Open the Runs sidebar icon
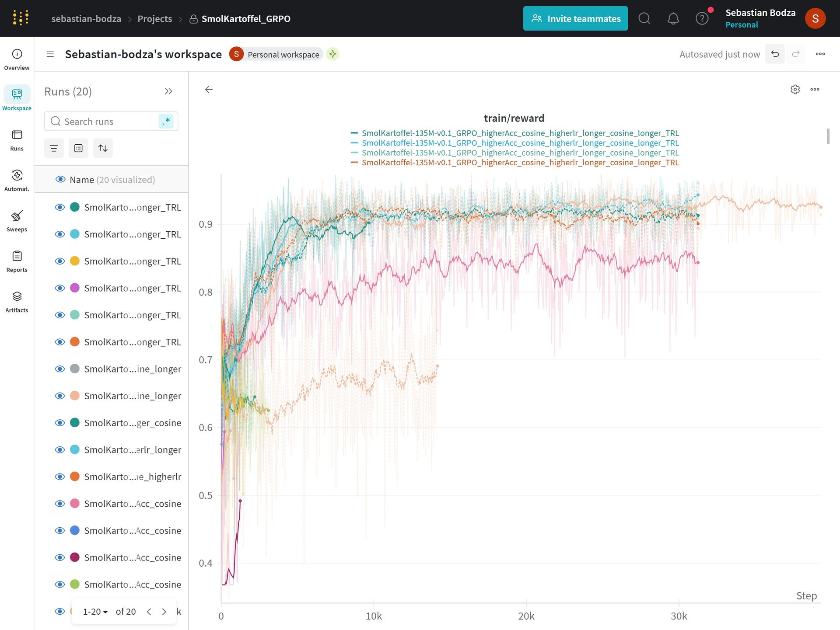Screen dimensions: 840x630 (17, 140)
